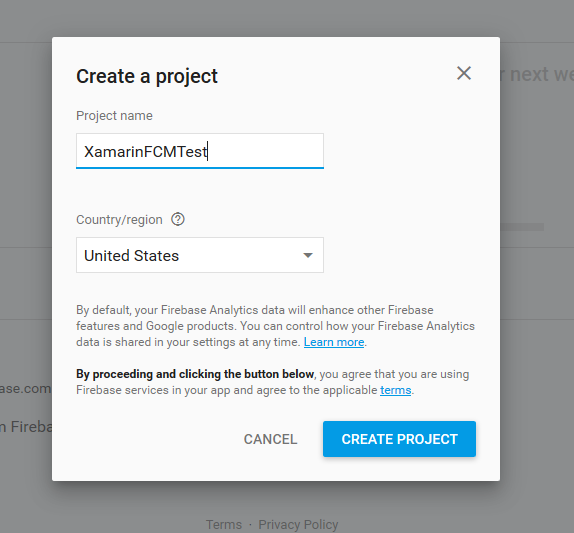This screenshot has height=533, width=574.
Task: Close the Create a project dialog
Action: pos(464,73)
